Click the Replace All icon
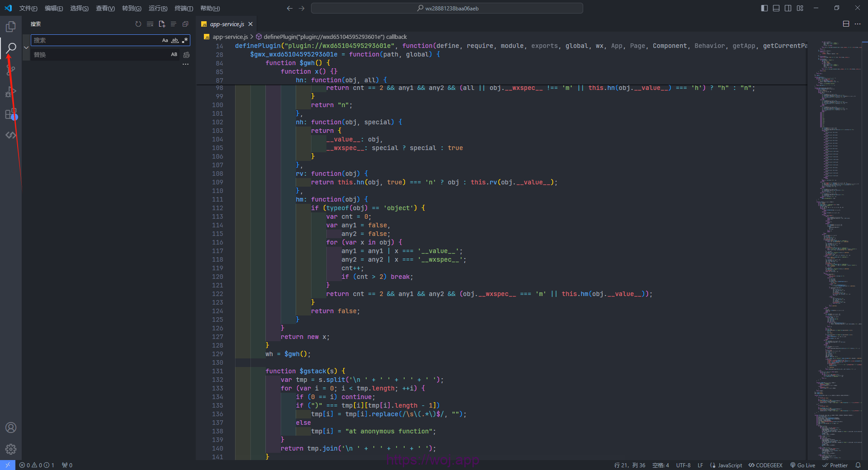 pos(186,55)
